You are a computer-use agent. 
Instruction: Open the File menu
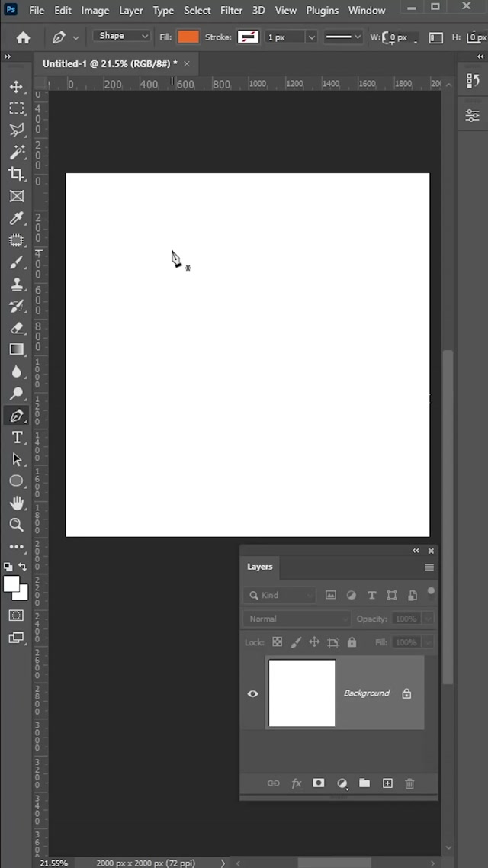tap(37, 11)
